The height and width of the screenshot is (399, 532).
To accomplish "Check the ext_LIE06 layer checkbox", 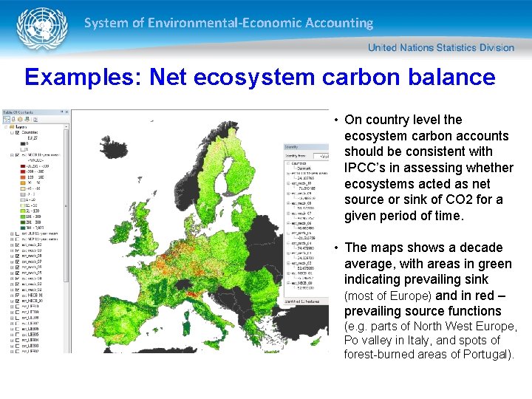I will (17, 329).
